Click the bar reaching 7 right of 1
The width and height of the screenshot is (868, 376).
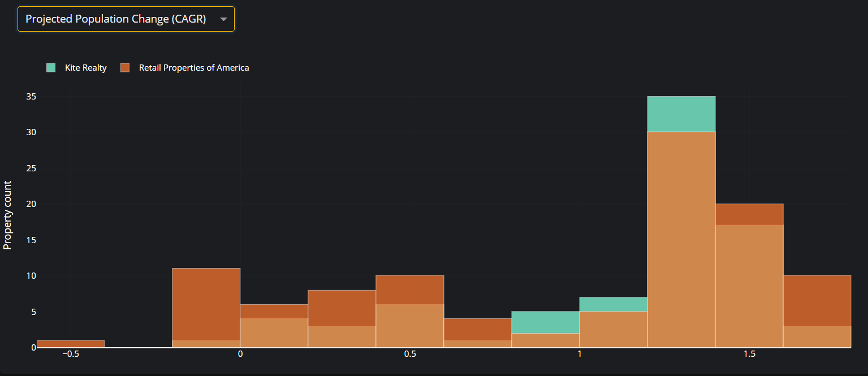[614, 322]
